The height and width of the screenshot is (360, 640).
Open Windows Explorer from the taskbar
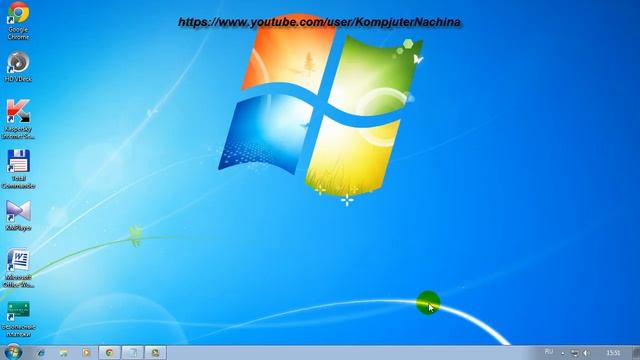63,353
